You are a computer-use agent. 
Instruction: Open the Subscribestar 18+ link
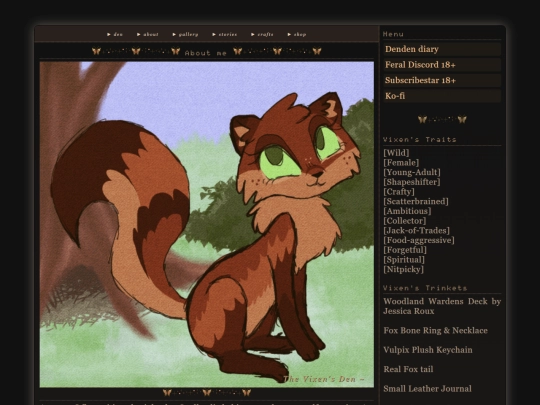[x=442, y=80]
